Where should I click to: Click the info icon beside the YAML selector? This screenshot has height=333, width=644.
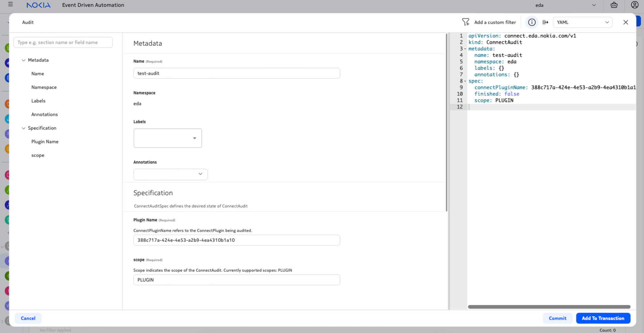(x=531, y=22)
